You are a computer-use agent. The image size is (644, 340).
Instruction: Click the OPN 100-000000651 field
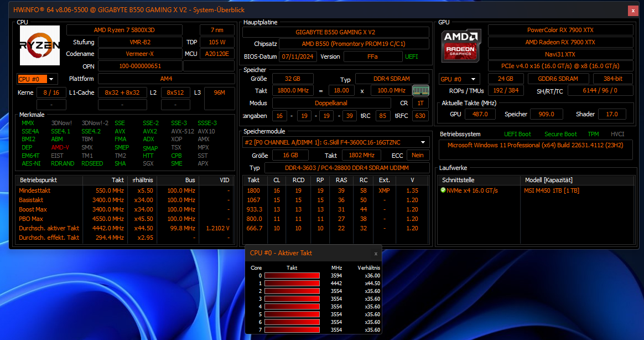tap(140, 66)
